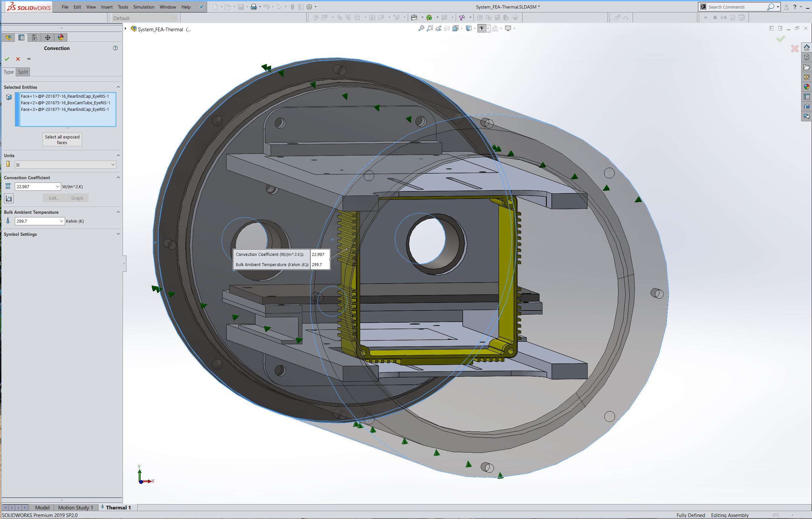
Task: Pin the Convection property panel open
Action: [x=29, y=59]
